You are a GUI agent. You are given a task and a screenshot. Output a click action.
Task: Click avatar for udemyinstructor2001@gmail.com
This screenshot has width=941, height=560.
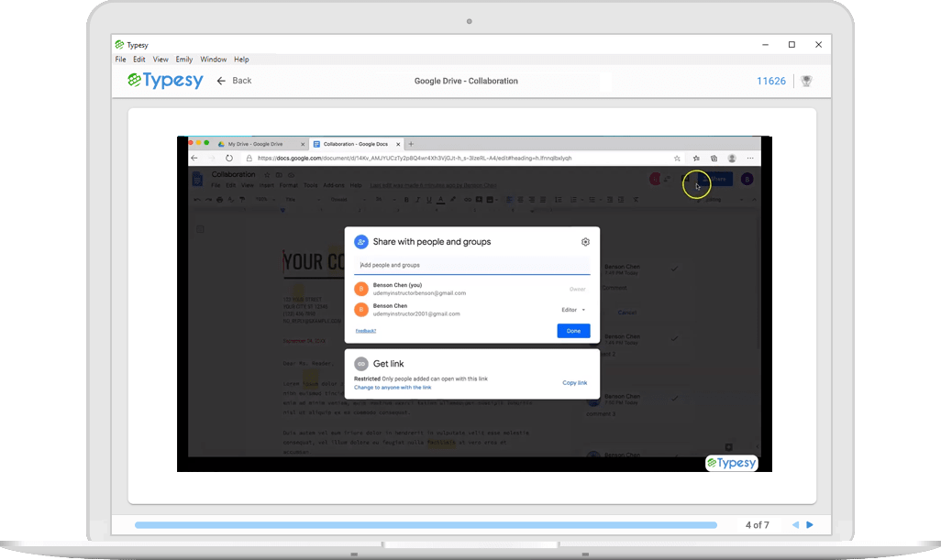[361, 310]
